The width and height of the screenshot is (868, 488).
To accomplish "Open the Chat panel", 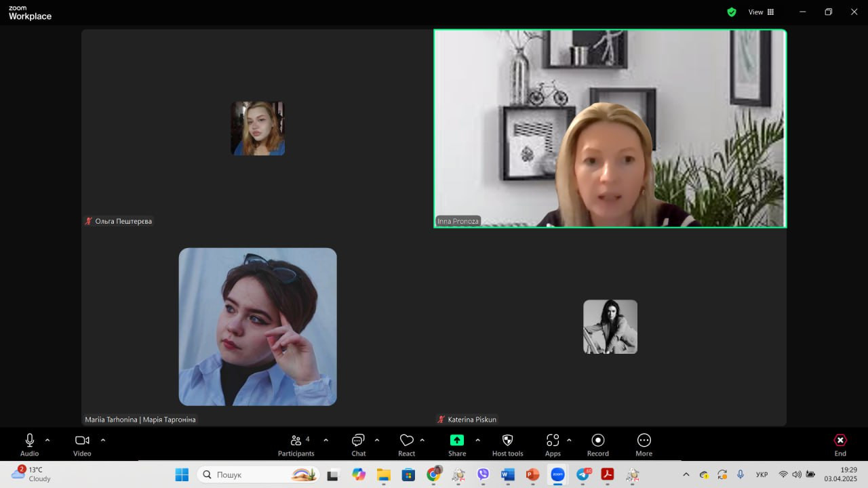I will (x=358, y=445).
